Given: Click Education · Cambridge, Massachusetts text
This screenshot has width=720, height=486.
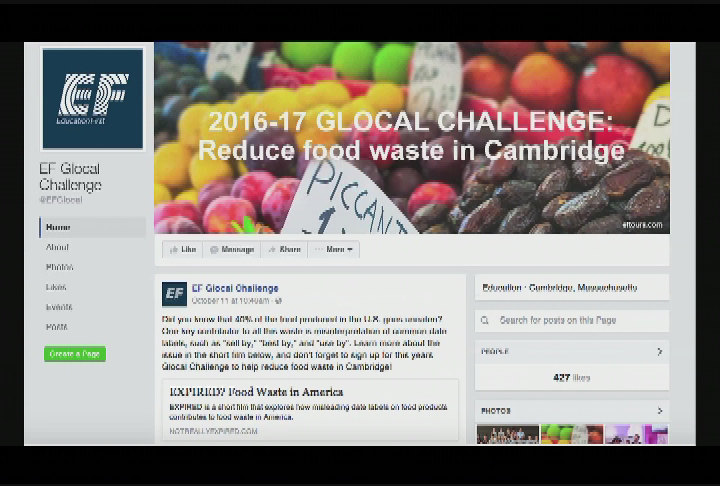Looking at the screenshot, I should (560, 288).
